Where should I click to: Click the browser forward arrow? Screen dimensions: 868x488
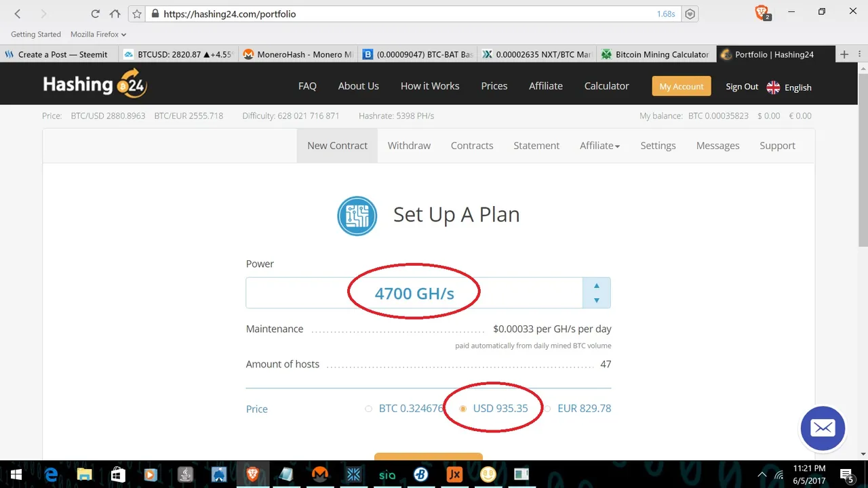pos(43,14)
